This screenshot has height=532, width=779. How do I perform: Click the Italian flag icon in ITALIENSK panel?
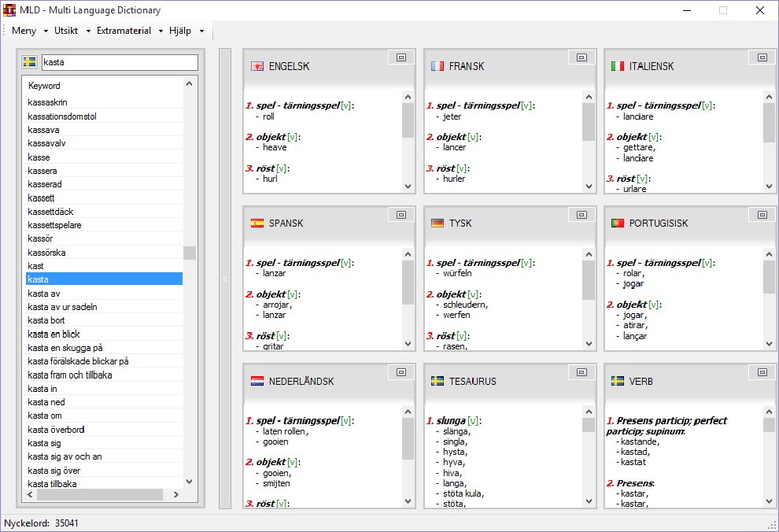click(618, 66)
